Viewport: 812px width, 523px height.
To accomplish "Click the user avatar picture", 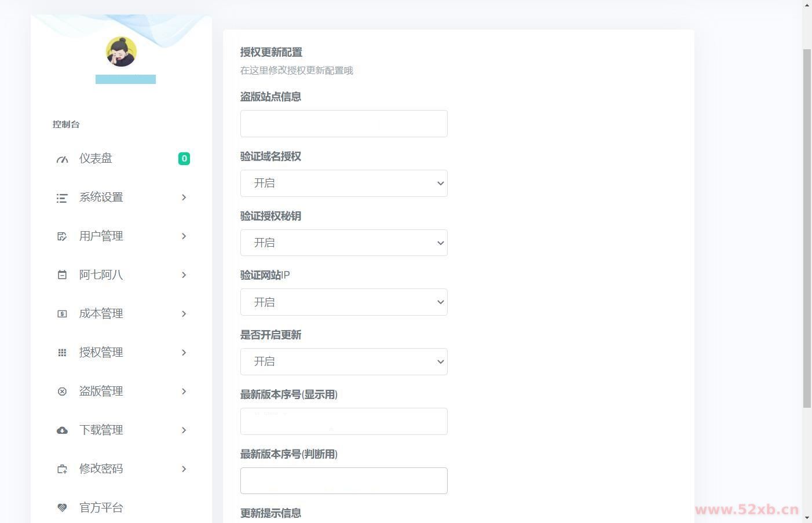I will point(121,52).
